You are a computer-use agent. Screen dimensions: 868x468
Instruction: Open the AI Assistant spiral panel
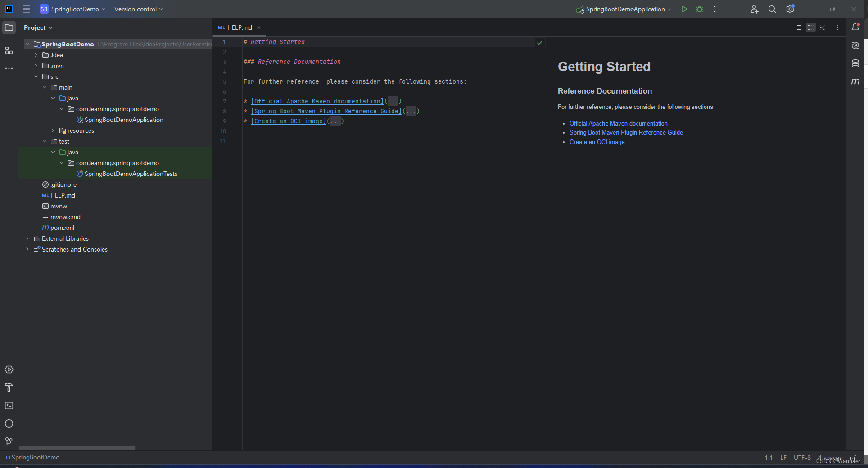tap(855, 45)
